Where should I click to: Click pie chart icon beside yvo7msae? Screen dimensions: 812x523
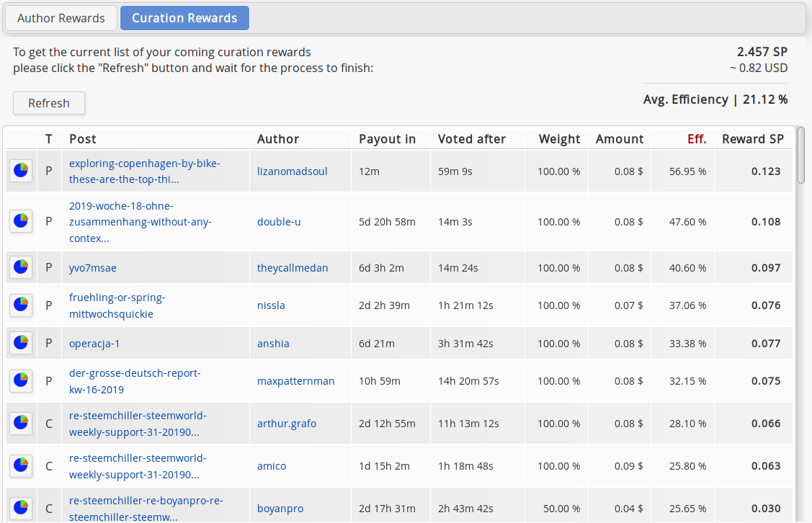21,268
